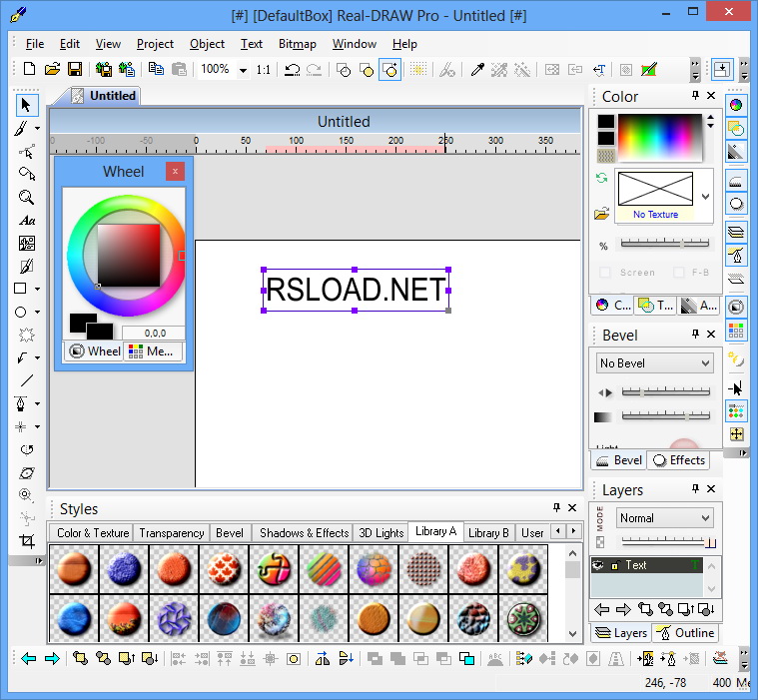Apply the blue fuzzy sphere style

pyautogui.click(x=124, y=568)
